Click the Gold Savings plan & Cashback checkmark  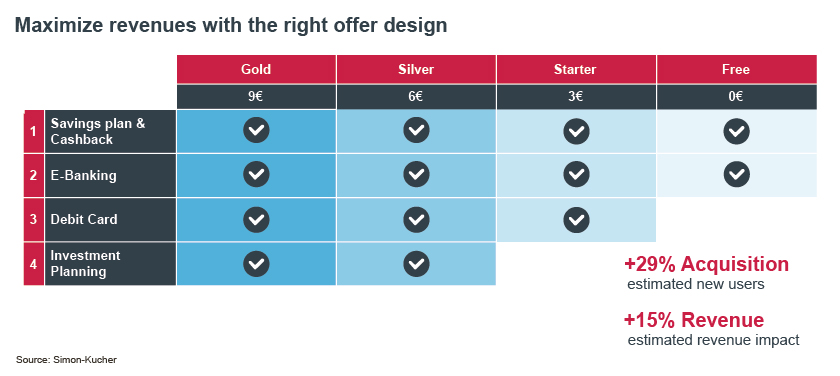(x=256, y=131)
